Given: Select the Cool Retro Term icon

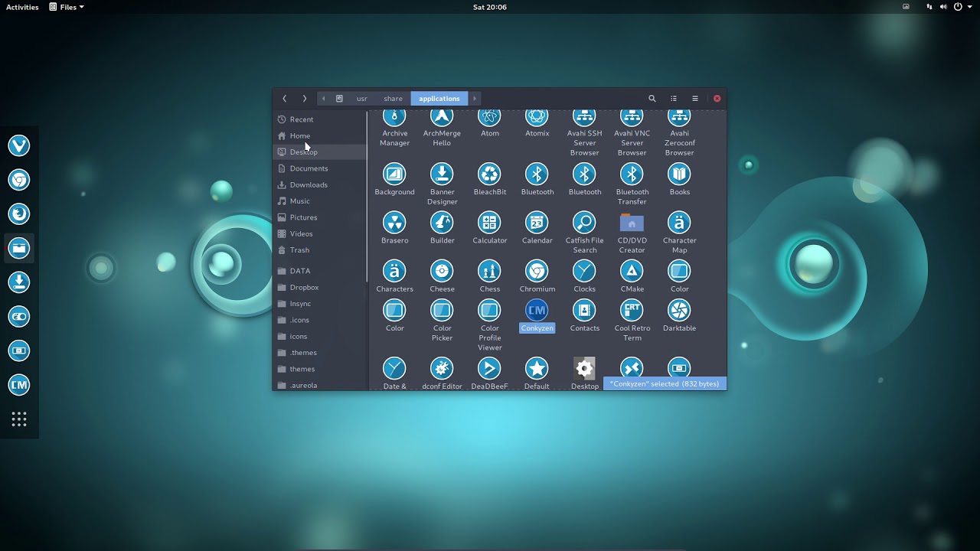Looking at the screenshot, I should [x=632, y=310].
